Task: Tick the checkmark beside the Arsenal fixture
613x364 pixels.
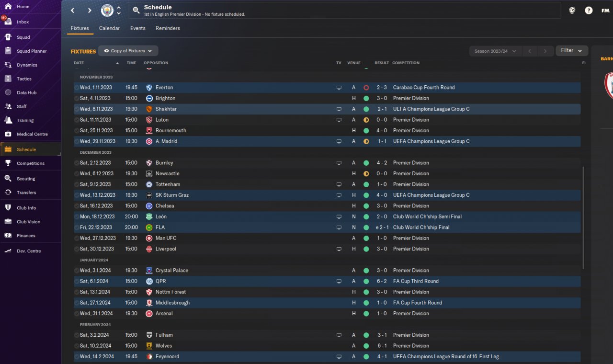Action: (x=77, y=314)
